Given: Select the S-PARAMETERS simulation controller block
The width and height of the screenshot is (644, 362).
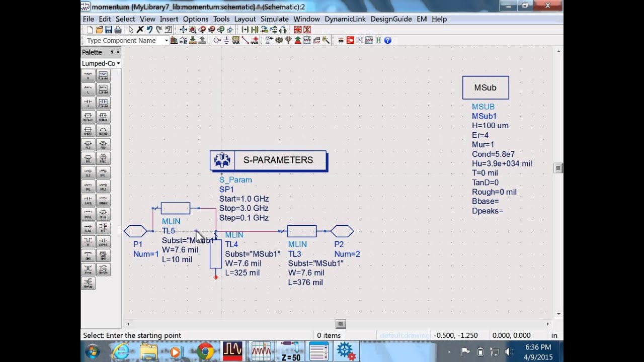Looking at the screenshot, I should click(269, 160).
